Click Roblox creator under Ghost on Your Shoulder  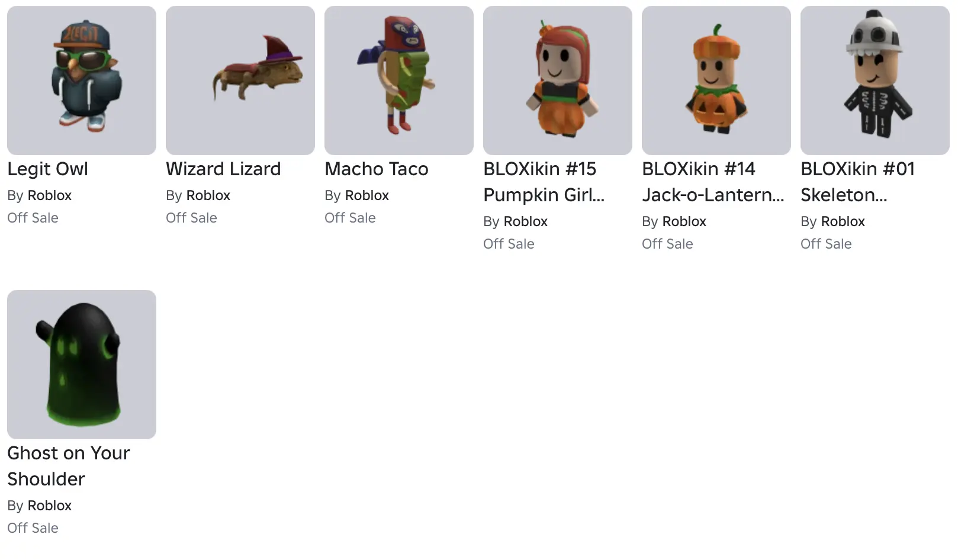coord(50,506)
